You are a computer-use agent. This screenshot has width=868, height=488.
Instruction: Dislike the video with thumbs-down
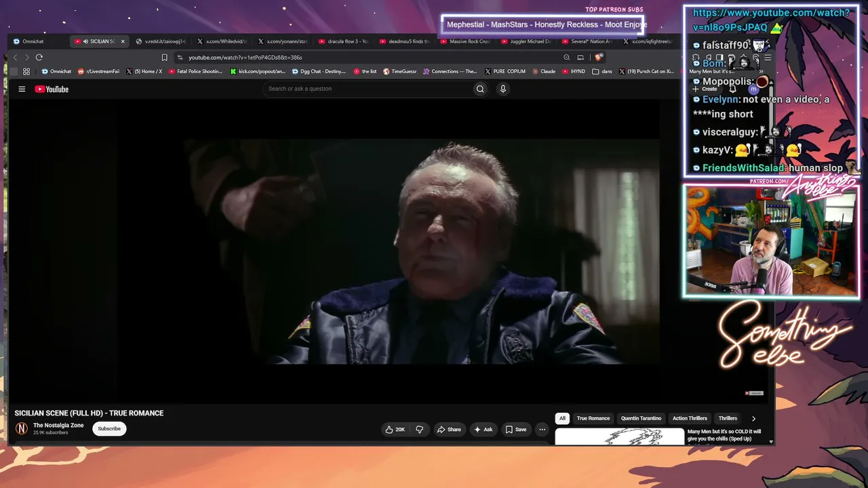click(x=420, y=429)
